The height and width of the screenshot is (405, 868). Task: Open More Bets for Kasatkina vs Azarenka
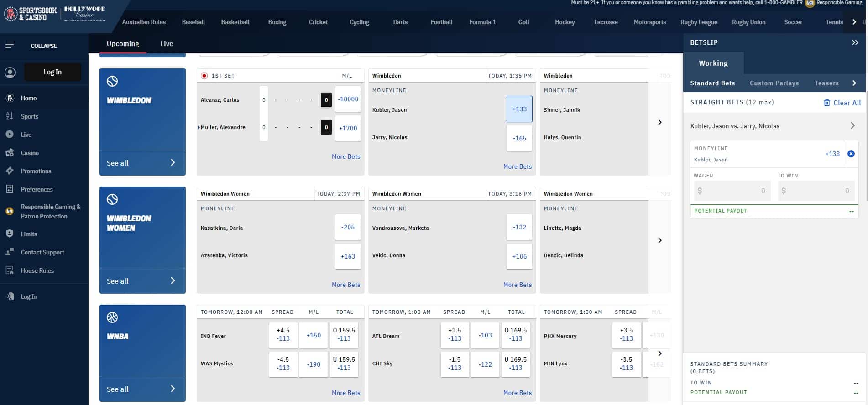click(346, 285)
